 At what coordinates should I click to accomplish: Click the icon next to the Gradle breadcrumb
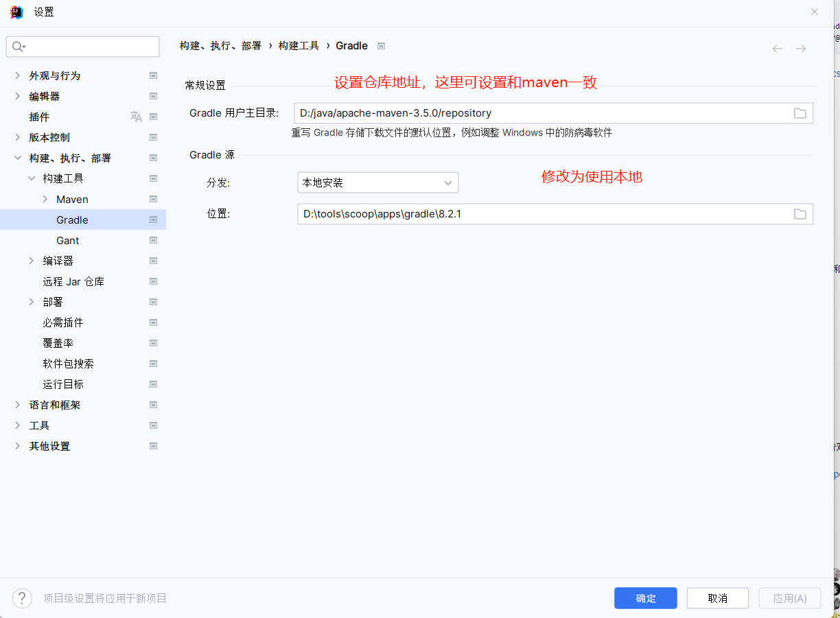coord(382,46)
